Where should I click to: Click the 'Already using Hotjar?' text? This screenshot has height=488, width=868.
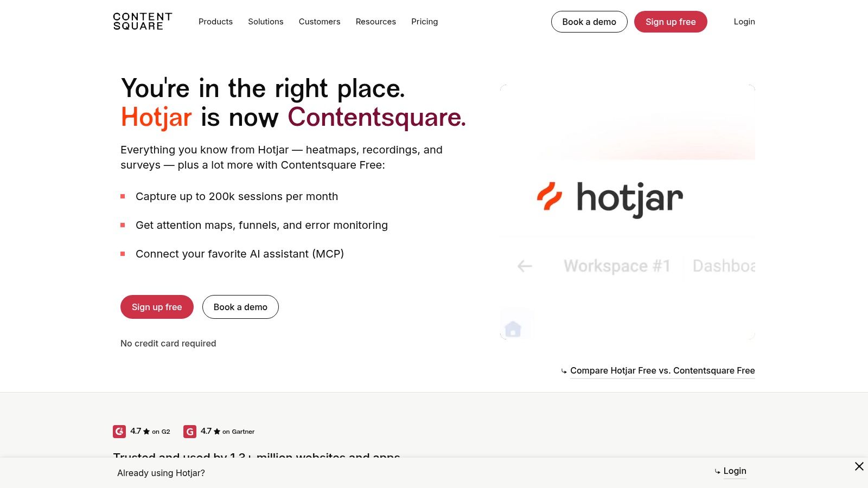161,473
